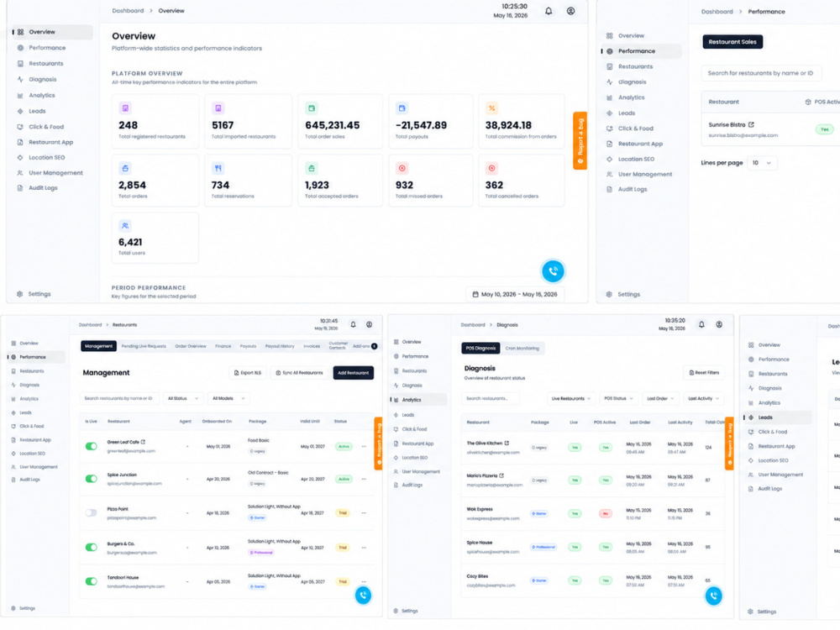Expand the Live Restaurants filter dropdown
The image size is (840, 630).
coord(571,398)
